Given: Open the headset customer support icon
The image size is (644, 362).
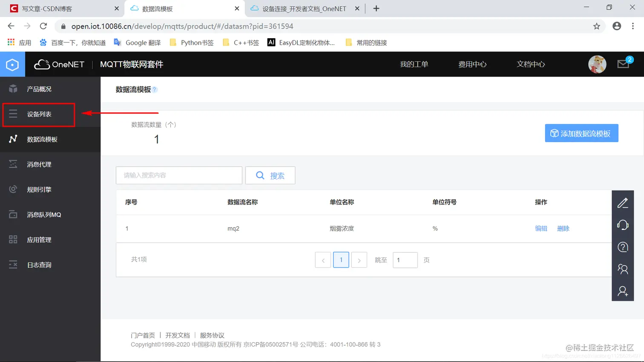Looking at the screenshot, I should coord(623,225).
